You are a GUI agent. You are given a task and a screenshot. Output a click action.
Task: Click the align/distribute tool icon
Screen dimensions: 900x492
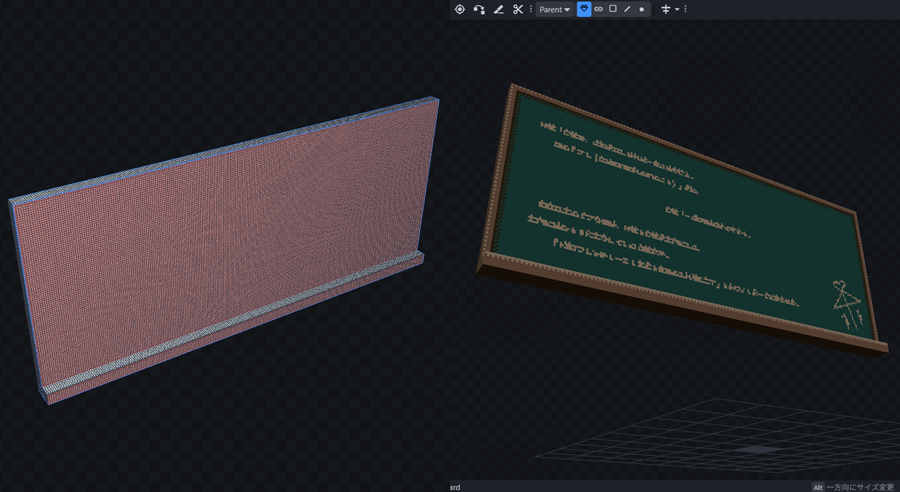[x=666, y=9]
